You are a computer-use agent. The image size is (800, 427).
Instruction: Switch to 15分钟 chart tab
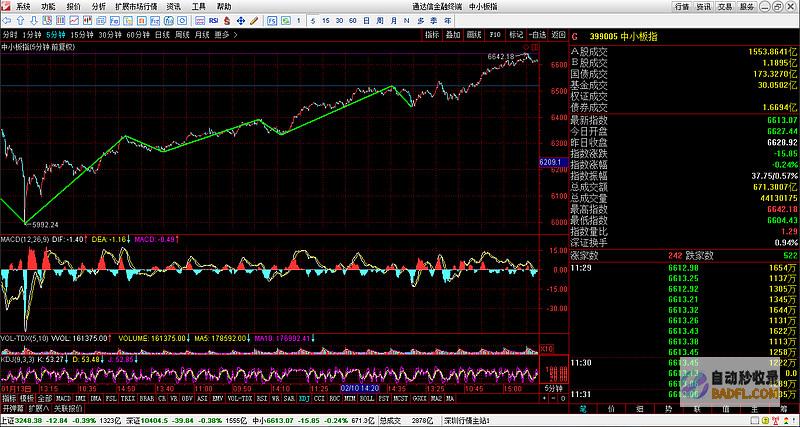(x=82, y=35)
